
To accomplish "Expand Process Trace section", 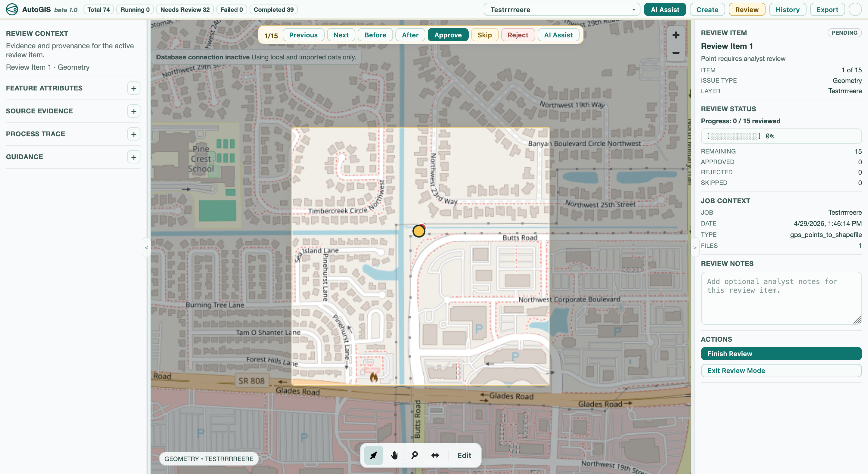I will 134,134.
